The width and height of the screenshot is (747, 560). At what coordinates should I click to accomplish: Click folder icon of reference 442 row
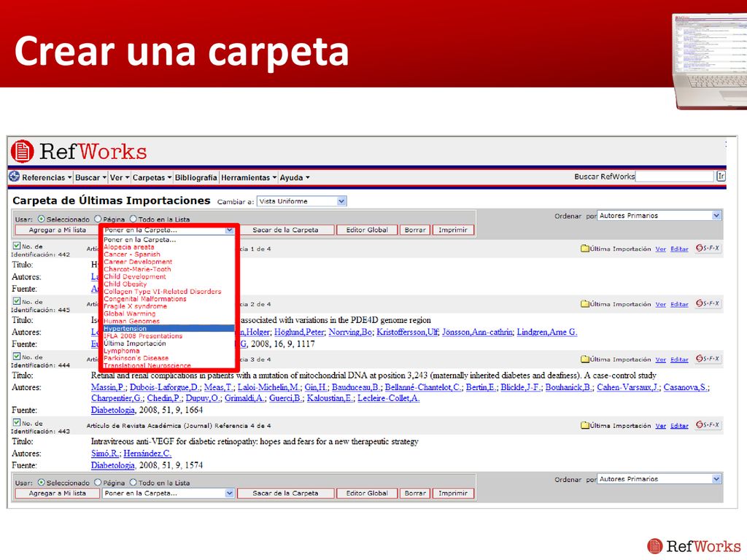point(585,249)
